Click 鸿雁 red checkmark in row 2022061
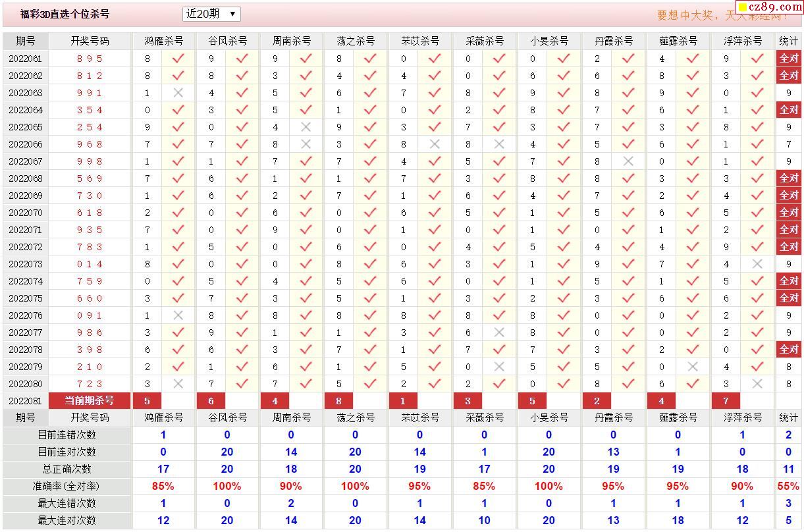Image resolution: width=804 pixels, height=532 pixels. [x=178, y=59]
